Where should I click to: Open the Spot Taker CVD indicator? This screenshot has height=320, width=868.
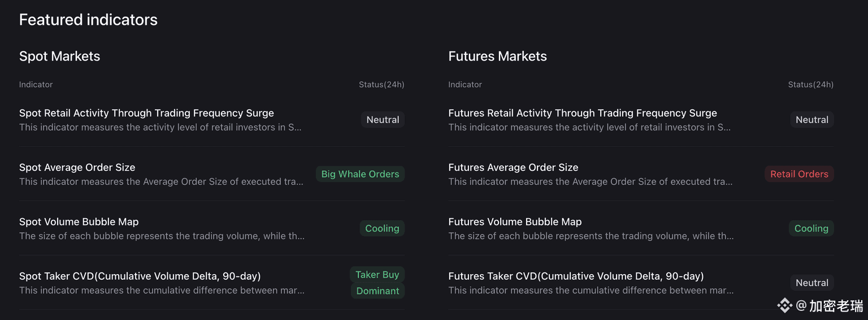pyautogui.click(x=140, y=276)
